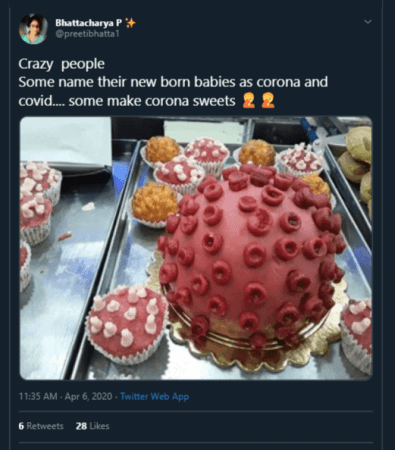Open the 11:35 AM Apr 6, 2020 timestamp

click(x=65, y=396)
